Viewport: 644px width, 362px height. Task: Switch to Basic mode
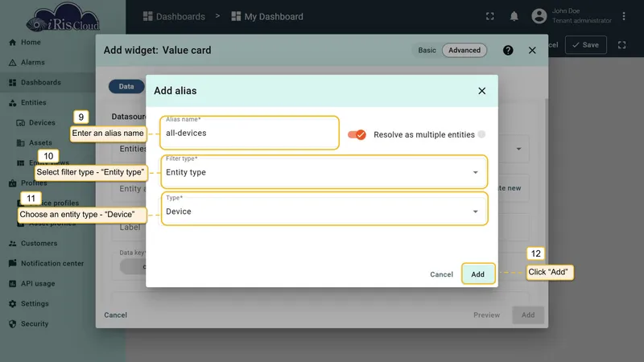tap(427, 50)
